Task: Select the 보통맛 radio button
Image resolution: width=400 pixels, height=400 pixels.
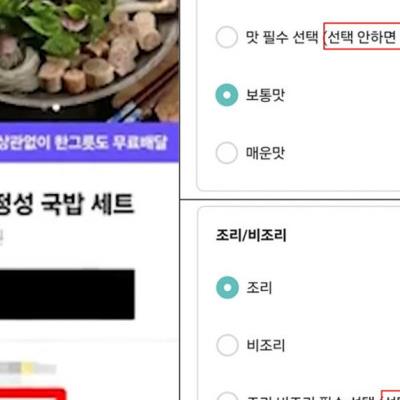Action: click(x=227, y=95)
